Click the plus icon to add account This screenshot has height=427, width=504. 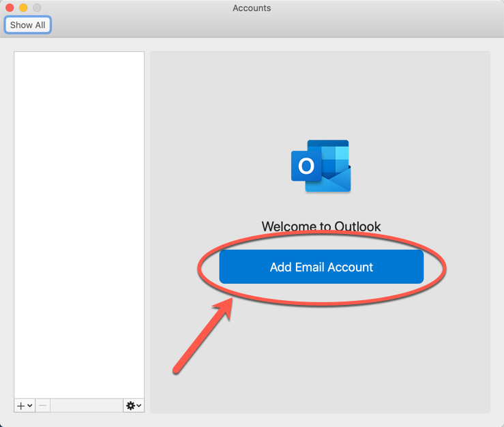click(x=20, y=405)
